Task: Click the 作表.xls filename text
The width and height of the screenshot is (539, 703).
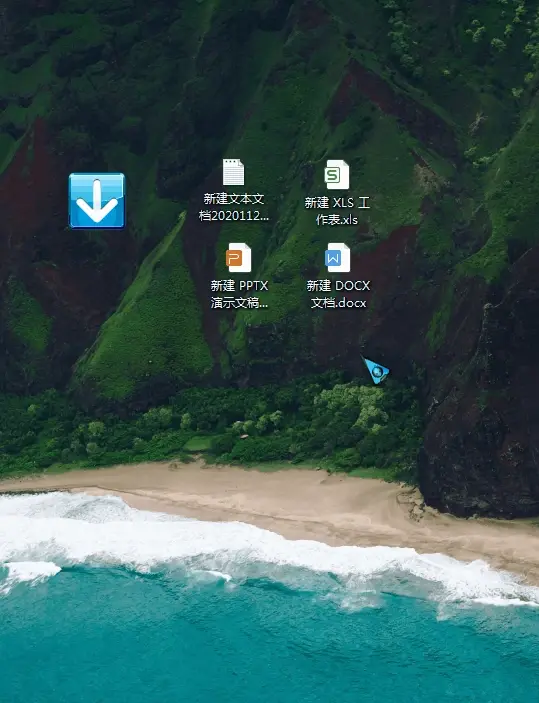Action: [337, 220]
